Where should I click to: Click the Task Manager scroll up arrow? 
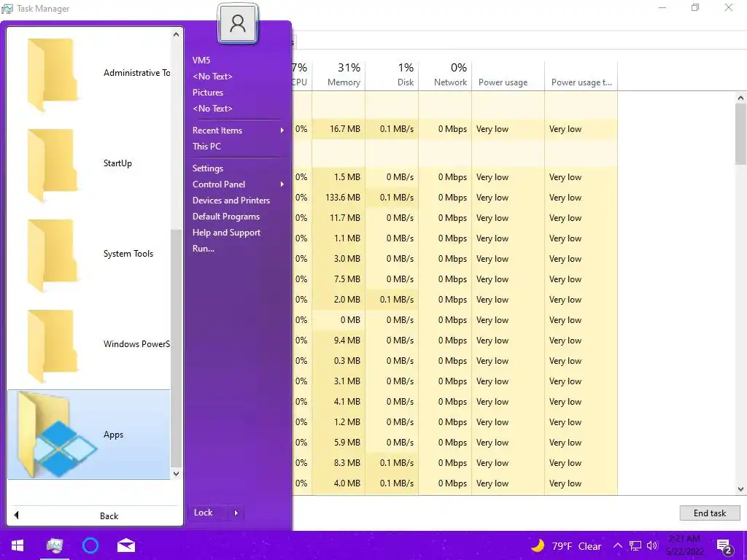(x=740, y=98)
